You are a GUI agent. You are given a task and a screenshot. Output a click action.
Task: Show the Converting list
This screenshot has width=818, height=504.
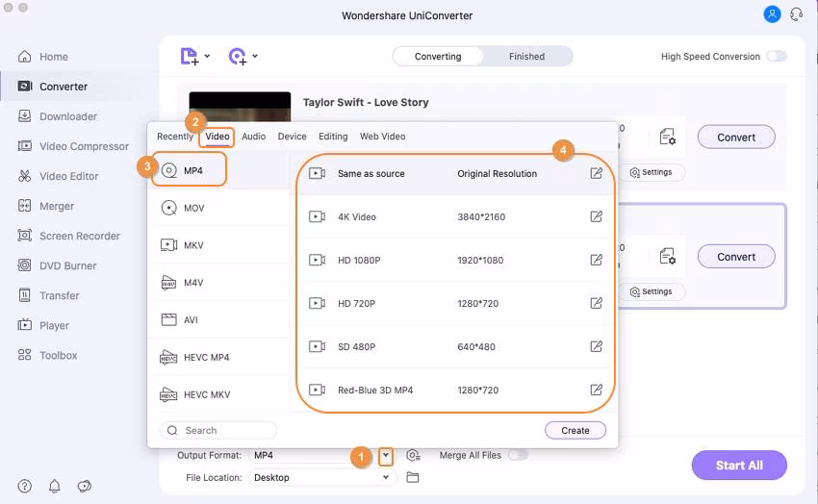point(438,57)
